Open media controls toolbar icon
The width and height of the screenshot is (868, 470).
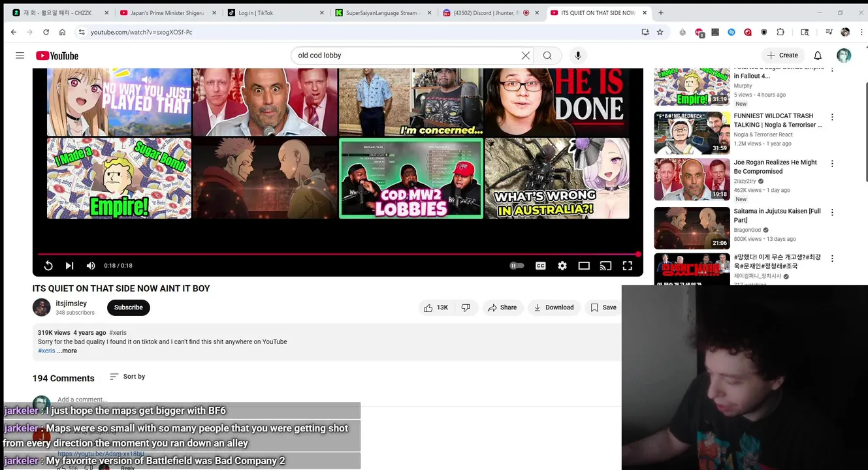pos(829,32)
